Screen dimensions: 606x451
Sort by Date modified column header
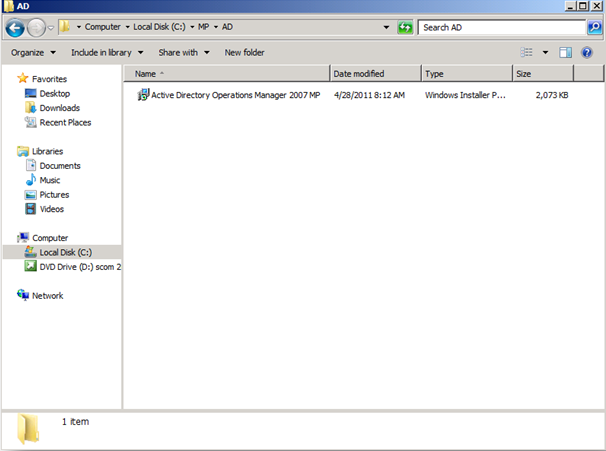[375, 73]
